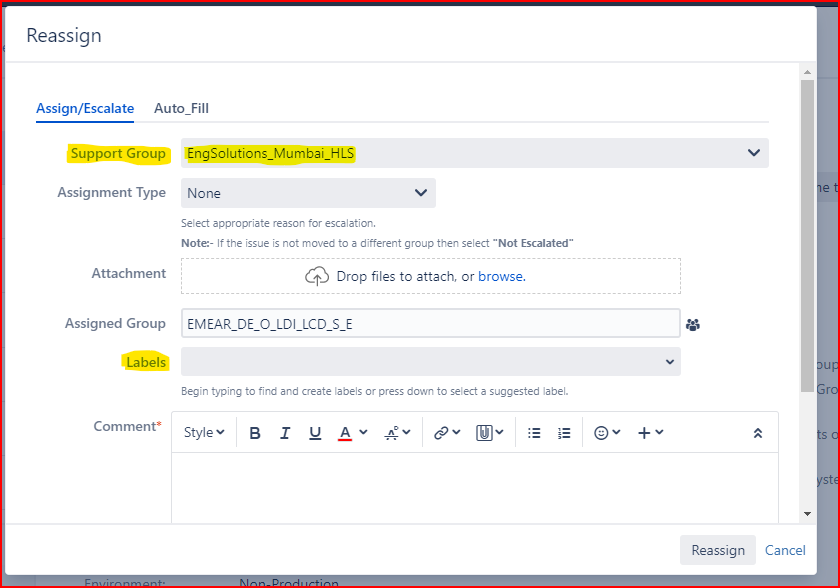The height and width of the screenshot is (588, 840).
Task: Toggle bold formatting in comment editor
Action: coord(255,433)
